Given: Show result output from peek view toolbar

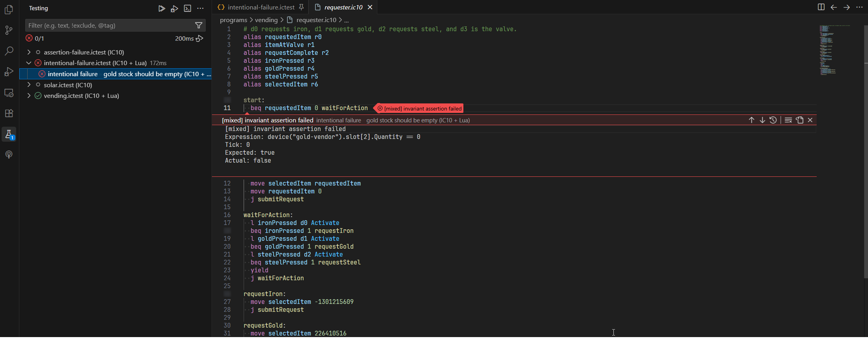Looking at the screenshot, I should (x=788, y=120).
